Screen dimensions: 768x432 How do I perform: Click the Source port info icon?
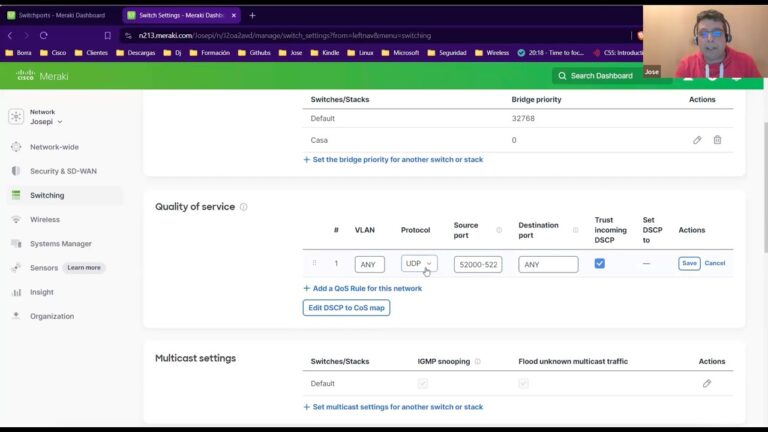499,230
